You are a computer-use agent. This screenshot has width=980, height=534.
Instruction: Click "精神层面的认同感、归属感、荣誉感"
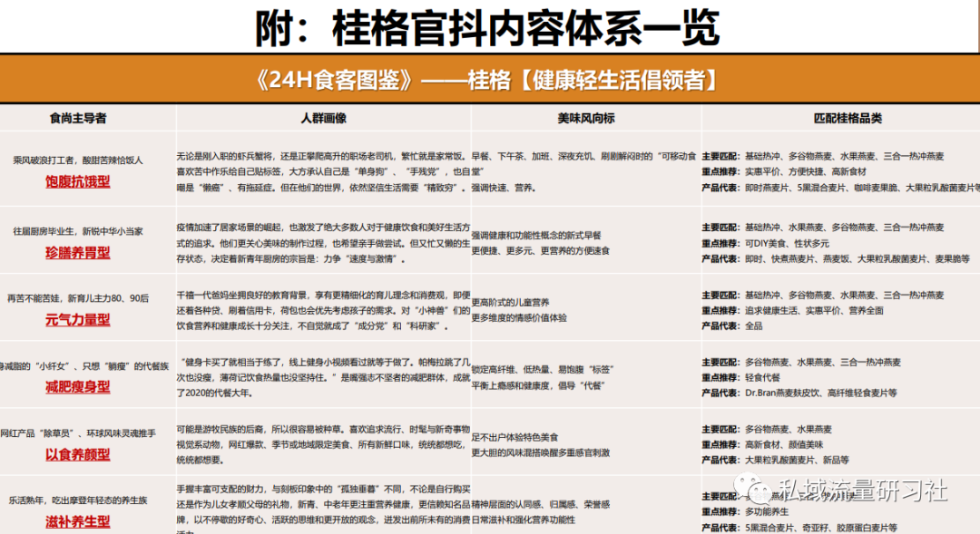pyautogui.click(x=541, y=505)
